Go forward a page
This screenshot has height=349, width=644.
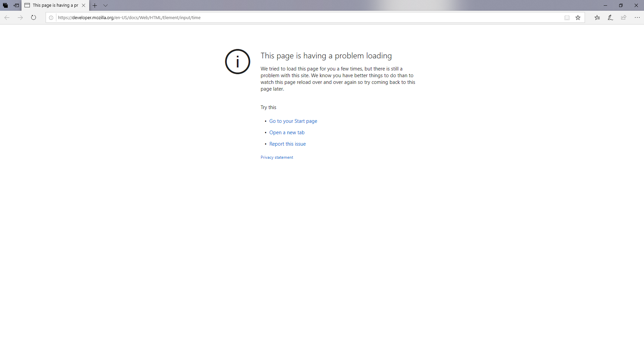20,17
